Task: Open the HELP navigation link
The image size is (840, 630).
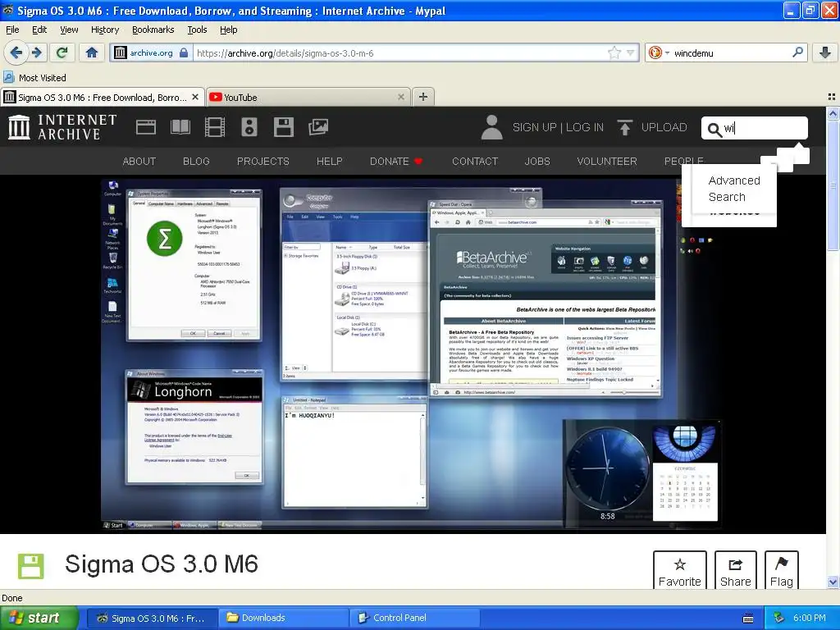Action: coord(330,162)
